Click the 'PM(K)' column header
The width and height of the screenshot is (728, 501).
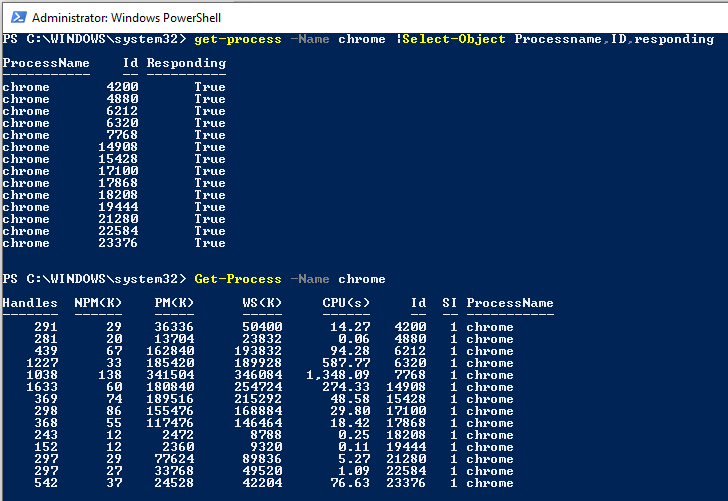174,303
